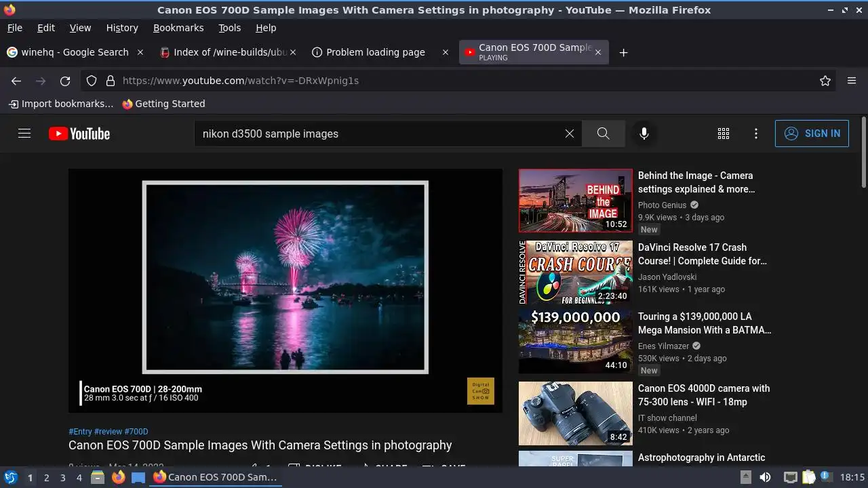Click the #700D hashtag link
This screenshot has height=488, width=868.
pyautogui.click(x=136, y=432)
